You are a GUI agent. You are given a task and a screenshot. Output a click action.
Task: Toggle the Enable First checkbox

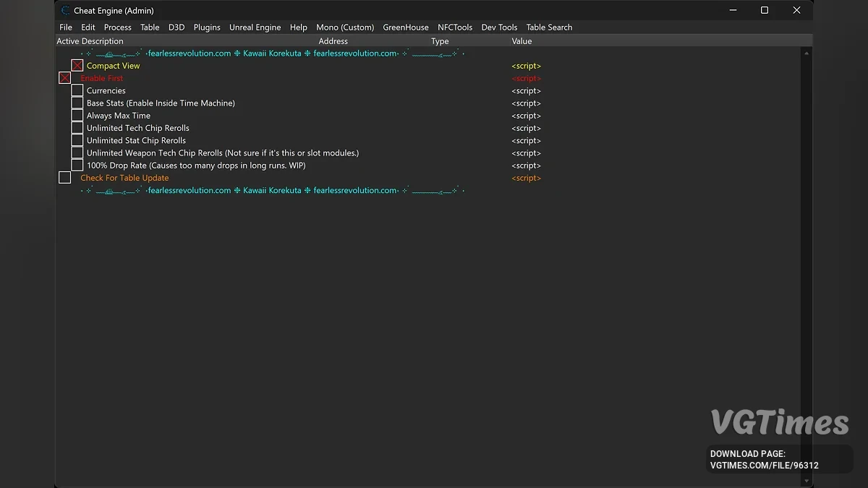(65, 78)
